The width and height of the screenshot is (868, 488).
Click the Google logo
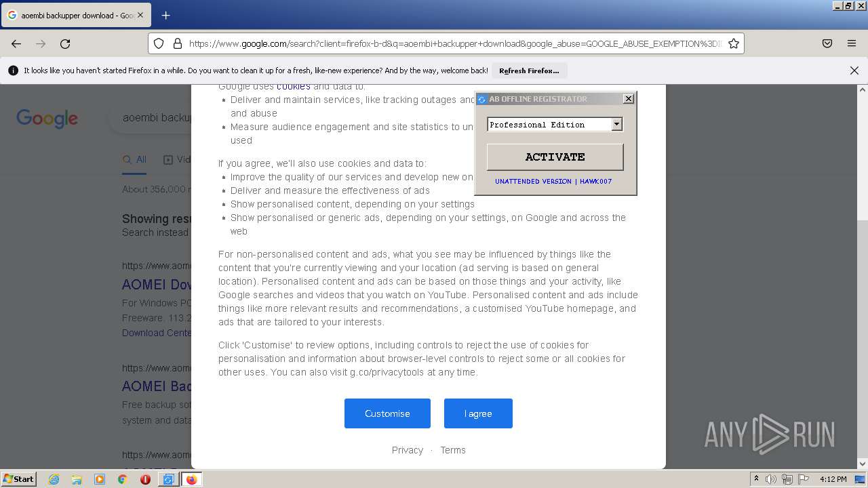tap(47, 119)
